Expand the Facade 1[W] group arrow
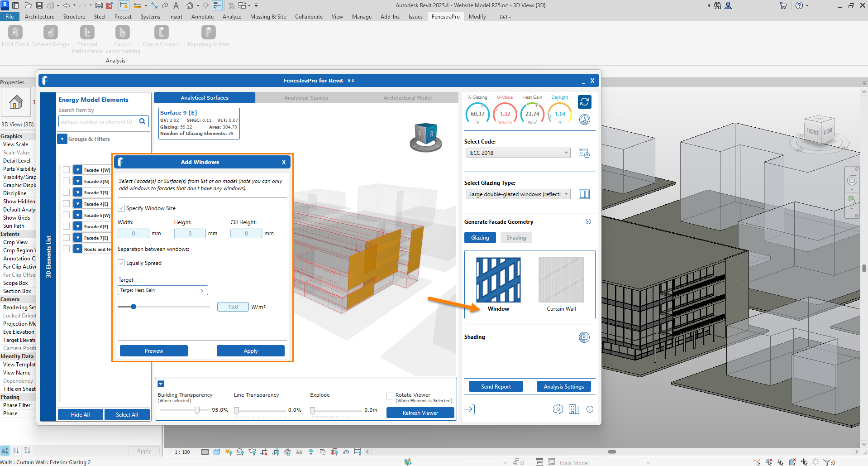This screenshot has width=868, height=466. tap(78, 170)
